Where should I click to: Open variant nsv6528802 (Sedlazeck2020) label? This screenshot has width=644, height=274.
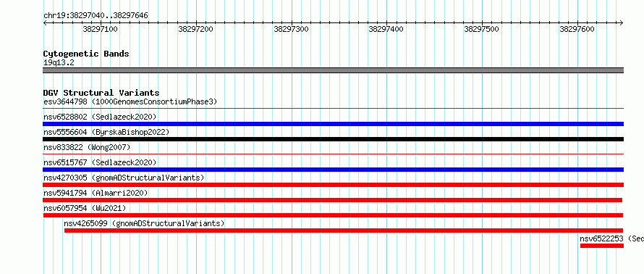pyautogui.click(x=100, y=117)
